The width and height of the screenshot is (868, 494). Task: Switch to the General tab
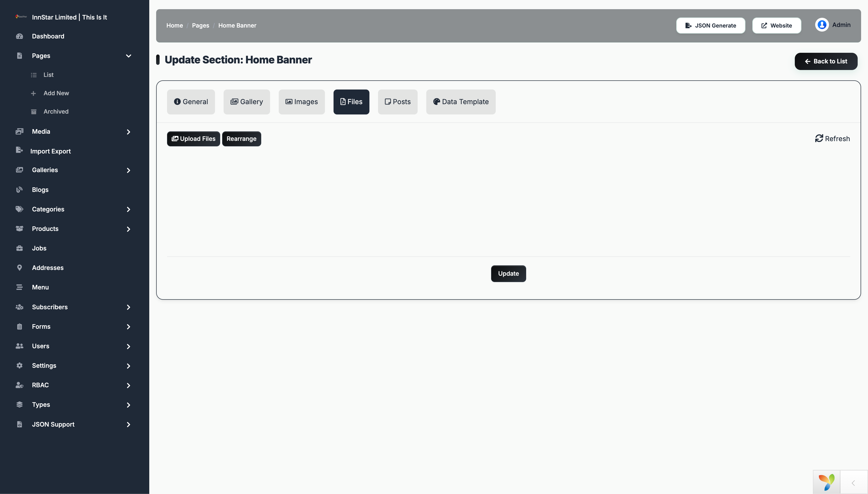pyautogui.click(x=191, y=102)
